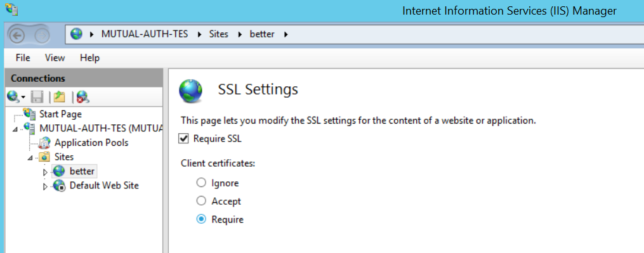Click the Delete Connection icon with red X
644x253 pixels.
[x=82, y=97]
